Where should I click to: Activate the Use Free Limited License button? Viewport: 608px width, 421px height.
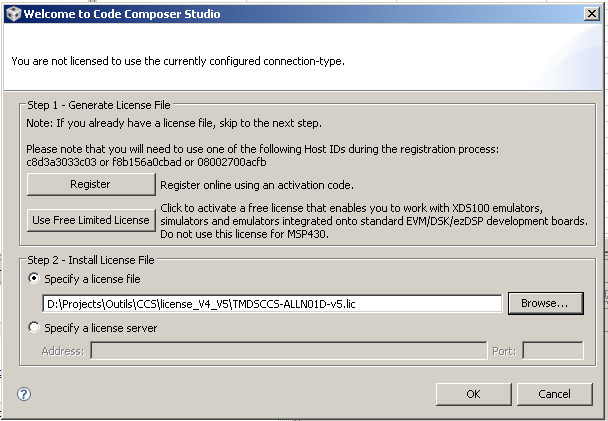(x=91, y=220)
